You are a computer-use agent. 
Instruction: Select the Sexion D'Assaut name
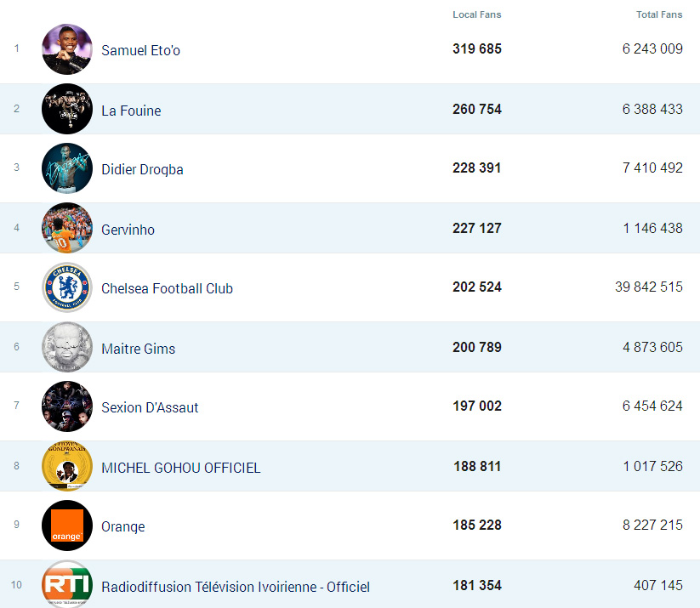(x=150, y=407)
